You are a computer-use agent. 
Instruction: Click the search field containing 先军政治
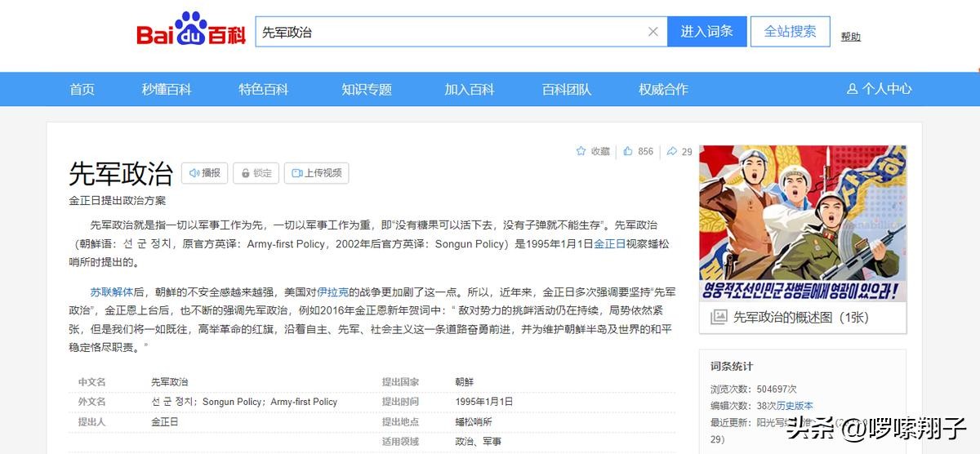[449, 32]
